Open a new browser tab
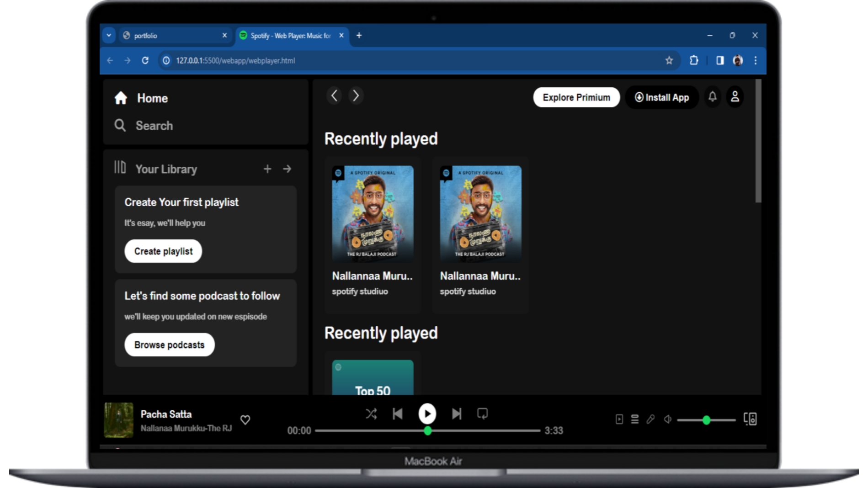 359,36
